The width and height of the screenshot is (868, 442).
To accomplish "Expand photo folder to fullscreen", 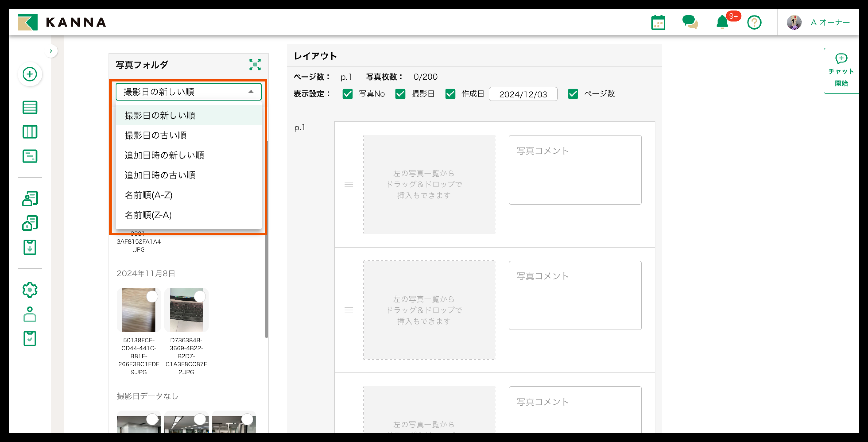I will point(255,65).
